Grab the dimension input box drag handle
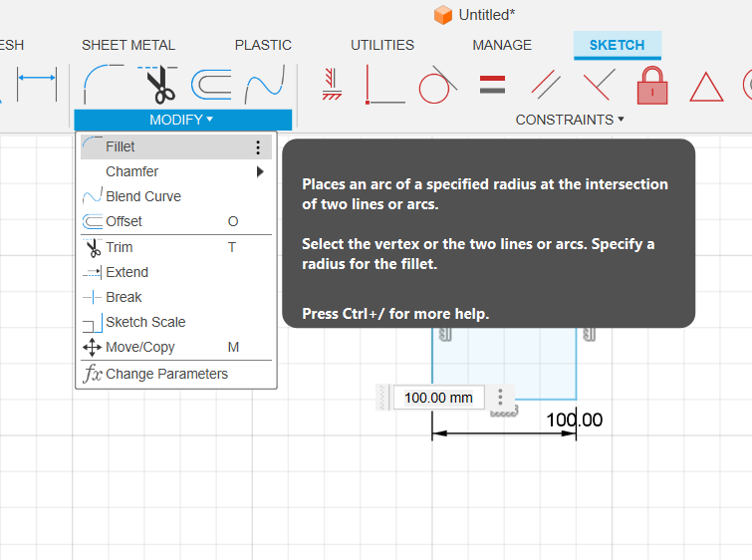The width and height of the screenshot is (752, 560). coord(382,398)
